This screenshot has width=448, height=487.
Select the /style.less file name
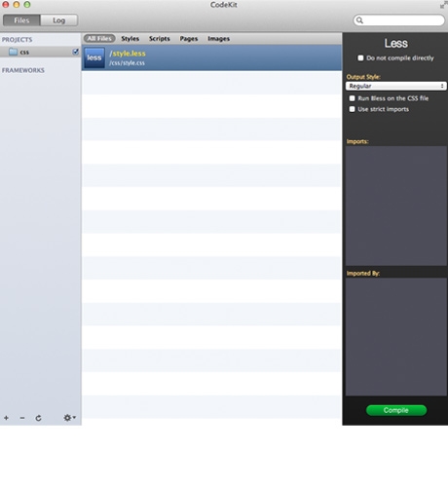tap(128, 54)
